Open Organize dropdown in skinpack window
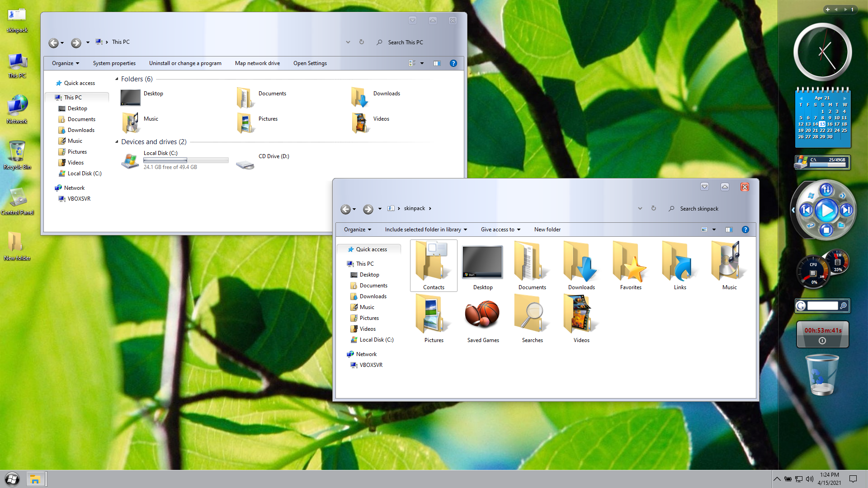868x488 pixels. (x=357, y=230)
